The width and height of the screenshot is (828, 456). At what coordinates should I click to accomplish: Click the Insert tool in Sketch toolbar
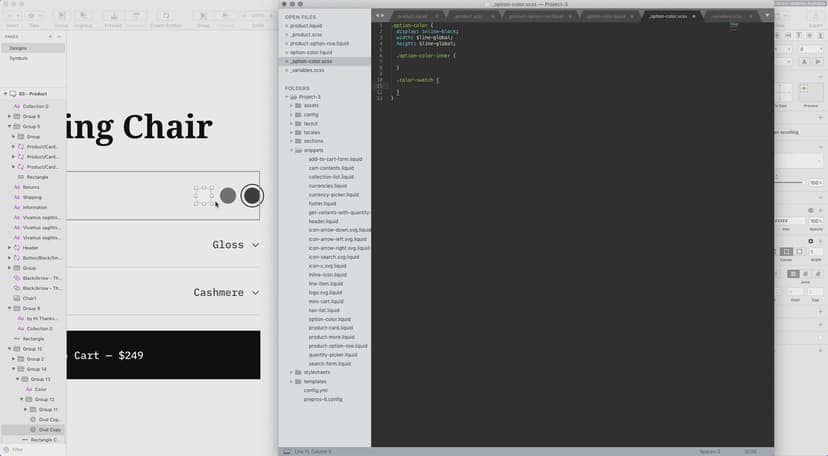click(11, 19)
